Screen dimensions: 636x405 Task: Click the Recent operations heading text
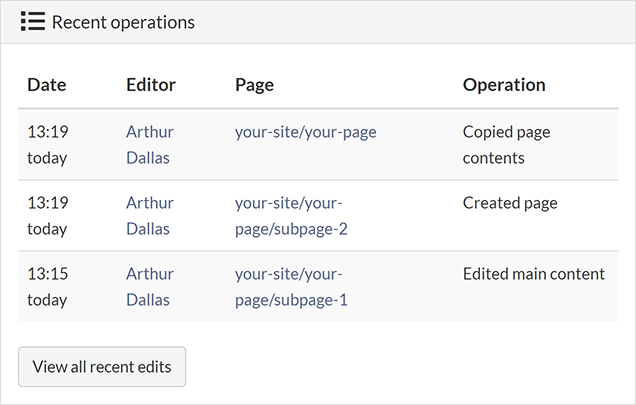point(123,22)
